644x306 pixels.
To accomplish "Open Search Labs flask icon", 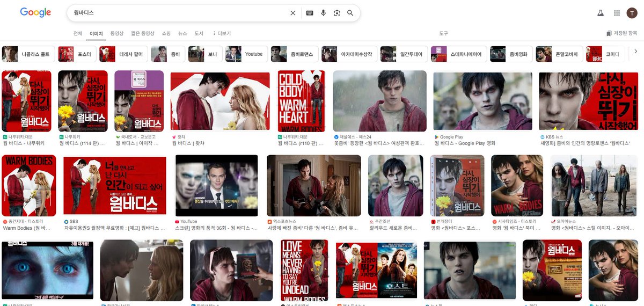I will [601, 13].
